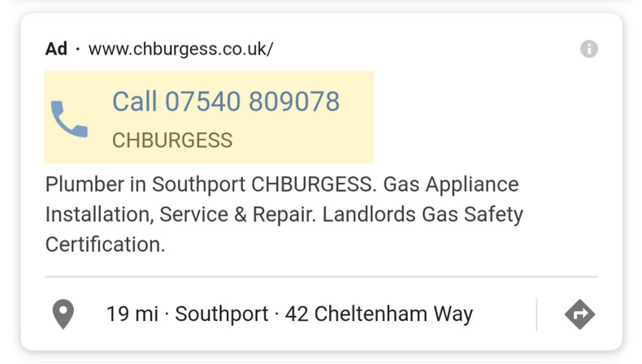Open the ad info icon
642x364 pixels.
tap(589, 49)
